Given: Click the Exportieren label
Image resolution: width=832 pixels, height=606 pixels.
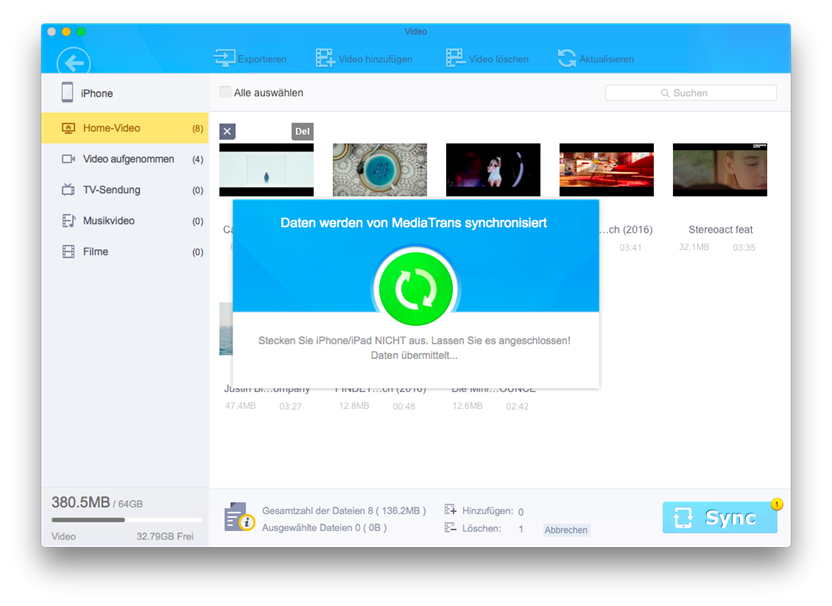Looking at the screenshot, I should point(262,59).
